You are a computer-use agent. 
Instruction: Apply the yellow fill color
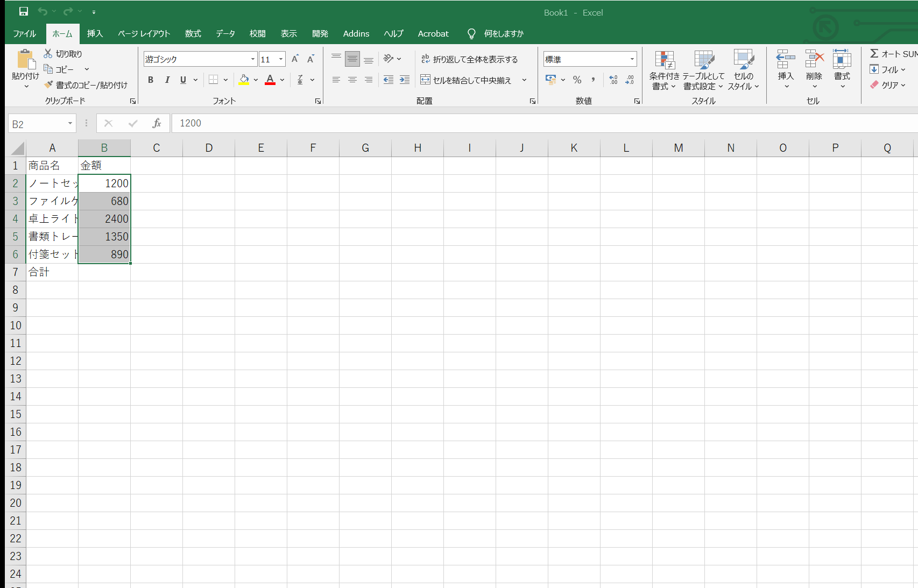(x=244, y=80)
